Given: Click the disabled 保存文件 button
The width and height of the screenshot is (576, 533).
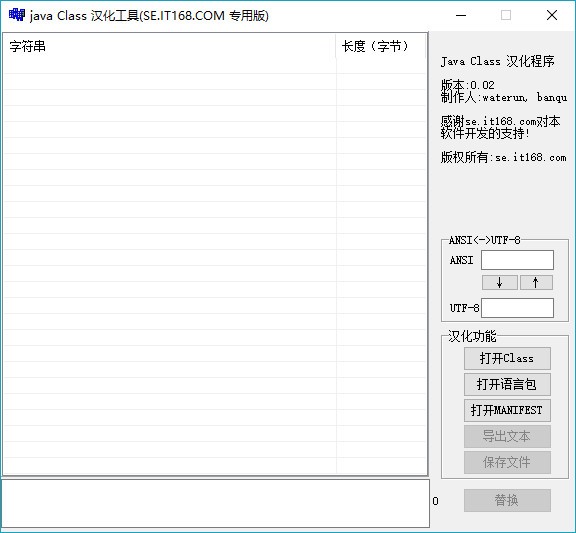Looking at the screenshot, I should 507,462.
